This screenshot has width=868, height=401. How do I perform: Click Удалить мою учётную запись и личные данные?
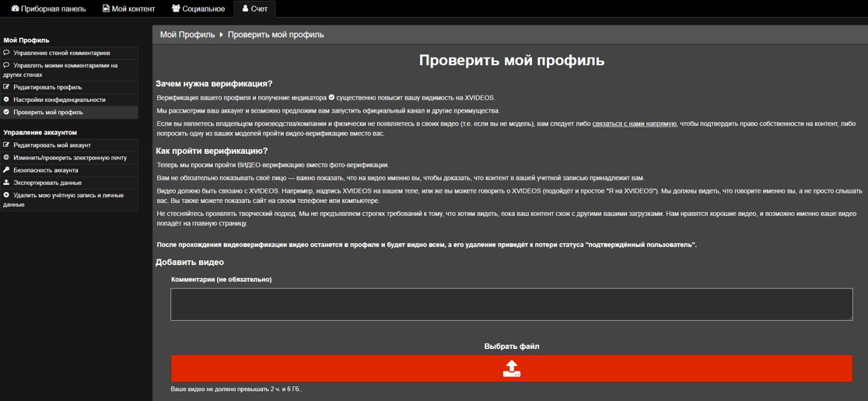(x=68, y=200)
